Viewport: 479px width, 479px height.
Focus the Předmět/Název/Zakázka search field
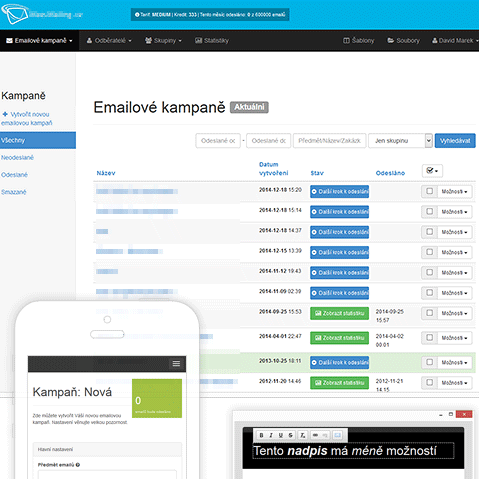329,141
